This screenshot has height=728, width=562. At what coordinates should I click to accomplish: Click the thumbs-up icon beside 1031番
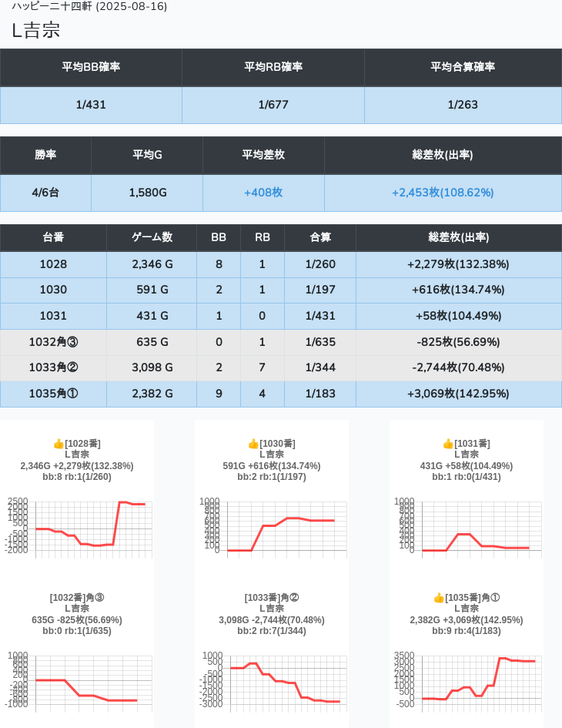(x=448, y=444)
